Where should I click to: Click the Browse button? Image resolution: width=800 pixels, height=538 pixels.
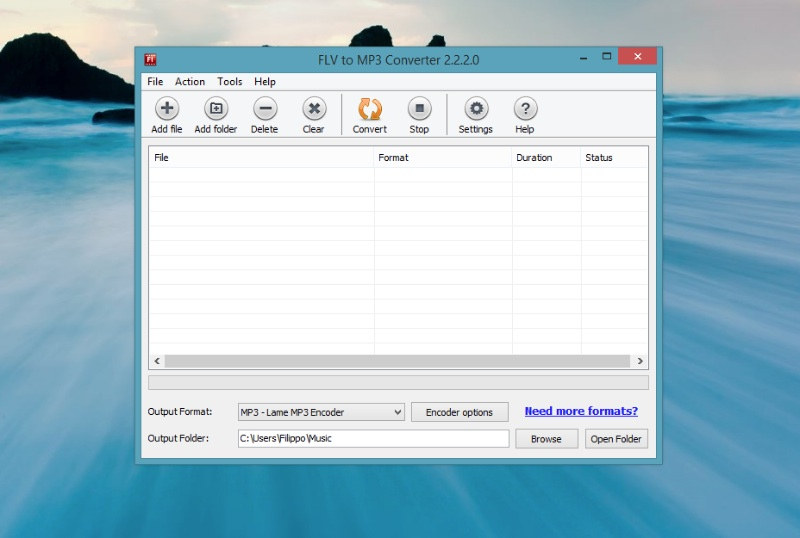546,439
